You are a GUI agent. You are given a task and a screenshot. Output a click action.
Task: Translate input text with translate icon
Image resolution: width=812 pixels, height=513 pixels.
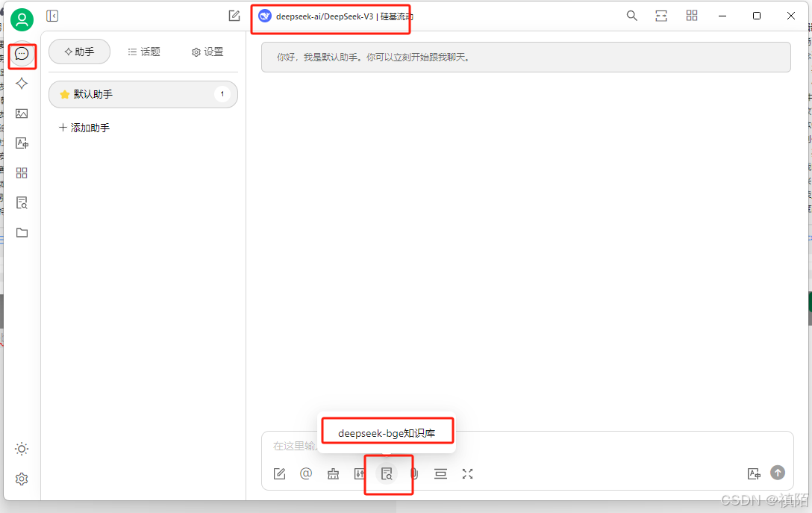(x=754, y=473)
